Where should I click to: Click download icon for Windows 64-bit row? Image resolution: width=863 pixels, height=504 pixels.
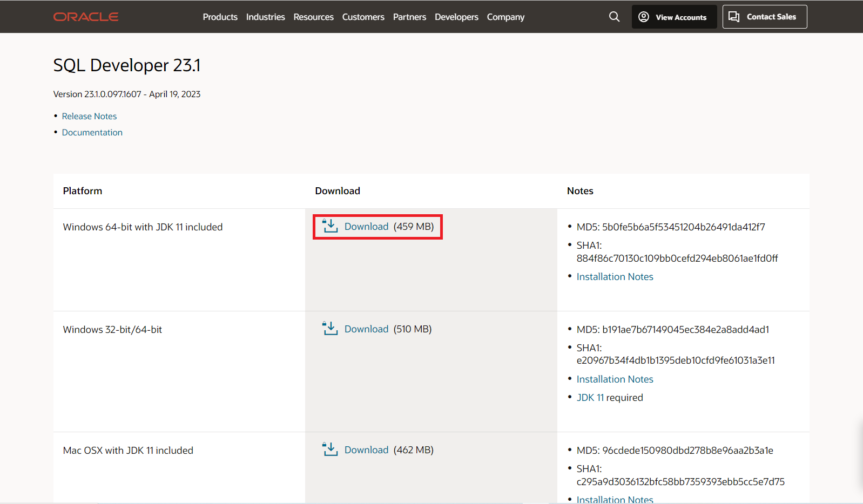(330, 226)
